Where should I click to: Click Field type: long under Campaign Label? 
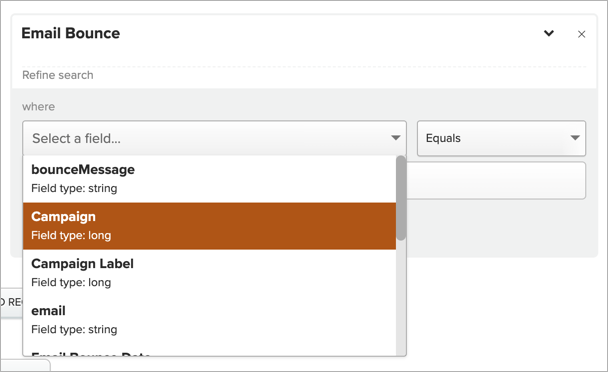[x=71, y=282]
